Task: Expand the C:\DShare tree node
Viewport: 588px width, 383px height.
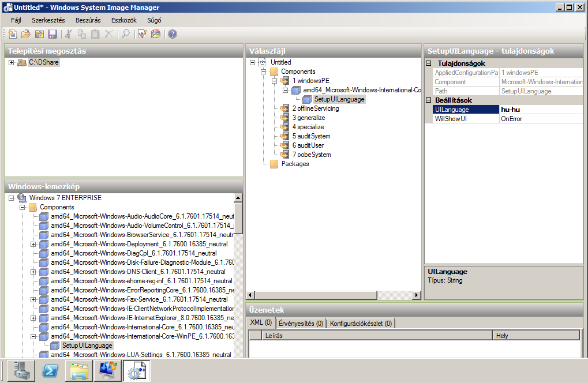Action: [x=11, y=63]
